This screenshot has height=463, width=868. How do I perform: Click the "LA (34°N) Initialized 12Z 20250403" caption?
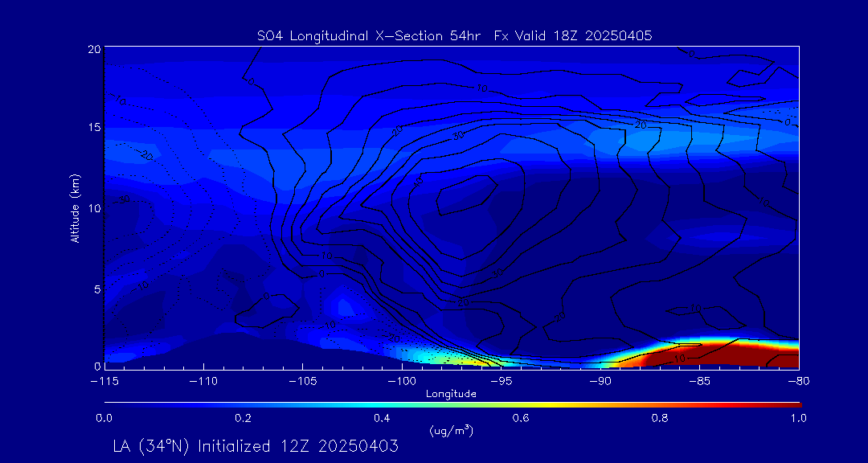(256, 446)
